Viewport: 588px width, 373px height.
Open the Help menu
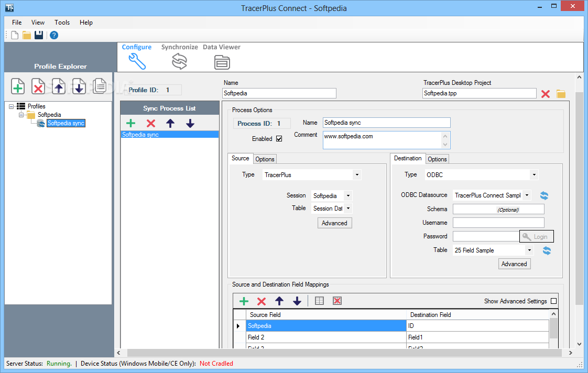(x=86, y=23)
